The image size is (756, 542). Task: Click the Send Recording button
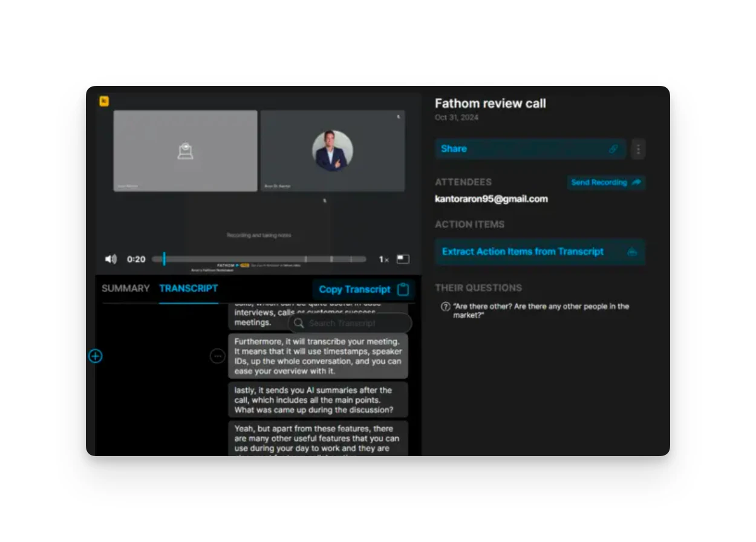pyautogui.click(x=605, y=182)
